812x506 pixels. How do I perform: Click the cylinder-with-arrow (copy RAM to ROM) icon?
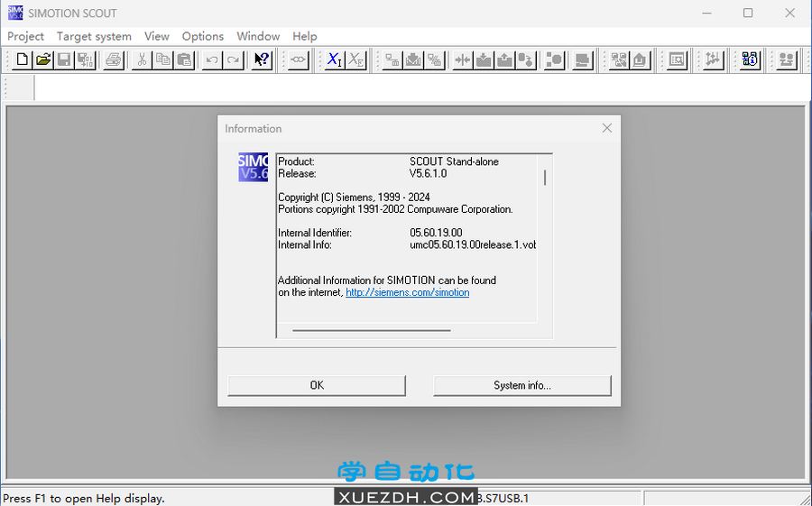coord(526,60)
